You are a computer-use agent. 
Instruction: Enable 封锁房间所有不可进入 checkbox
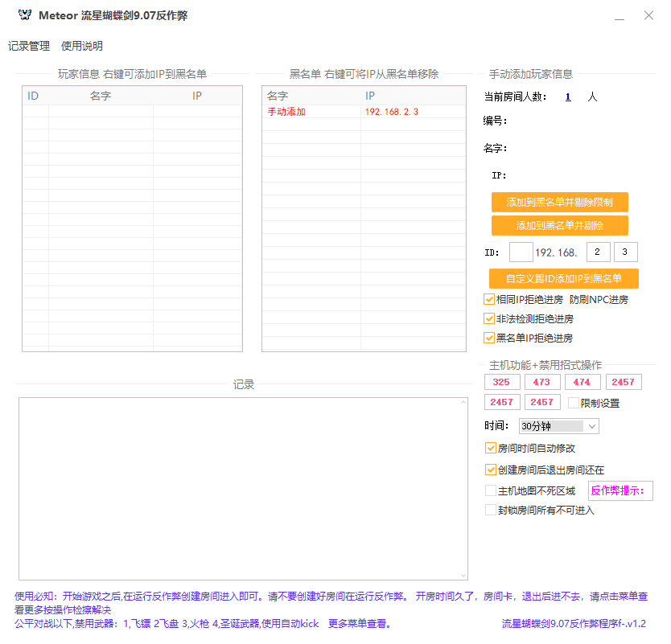tap(491, 510)
